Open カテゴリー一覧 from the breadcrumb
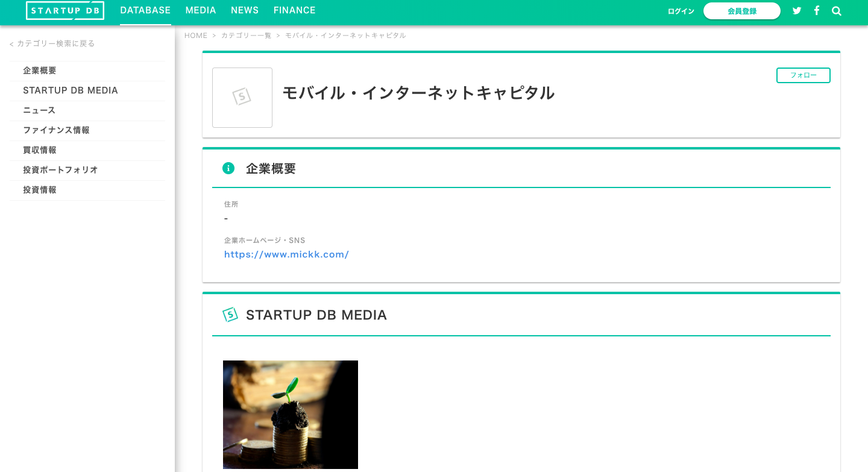 click(246, 35)
